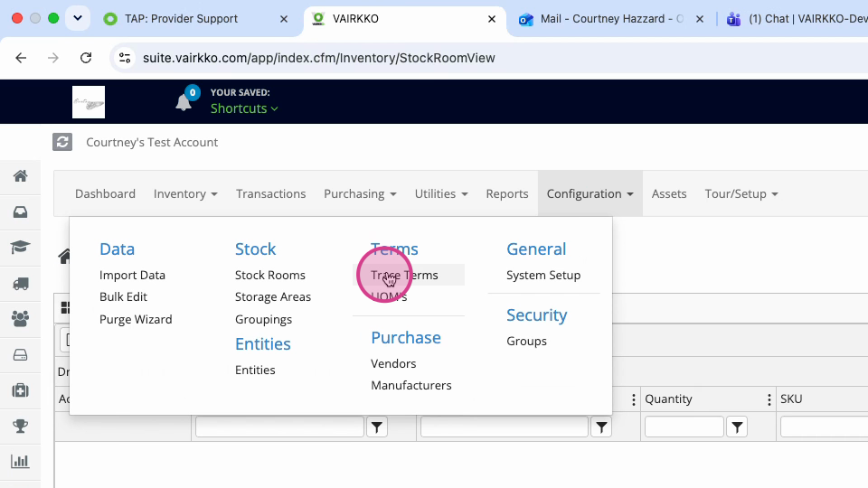Image resolution: width=868 pixels, height=488 pixels.
Task: Click the notification bell icon
Action: pyautogui.click(x=184, y=102)
